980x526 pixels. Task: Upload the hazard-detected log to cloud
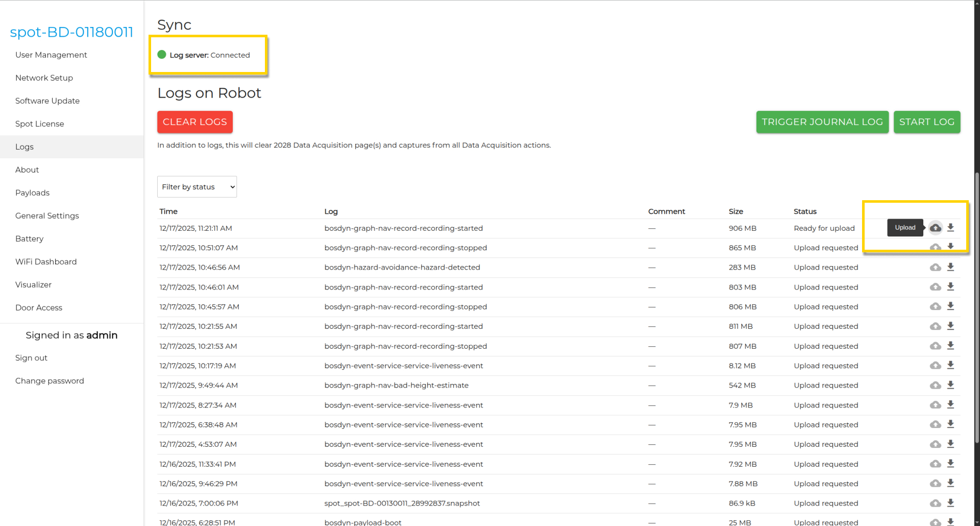(935, 267)
